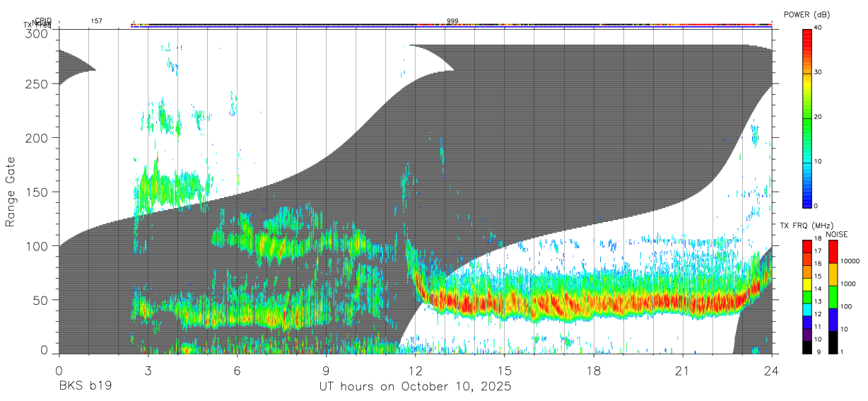Click the '20' tick on the power scale
Viewport: 868px width, 401px height.
click(818, 117)
